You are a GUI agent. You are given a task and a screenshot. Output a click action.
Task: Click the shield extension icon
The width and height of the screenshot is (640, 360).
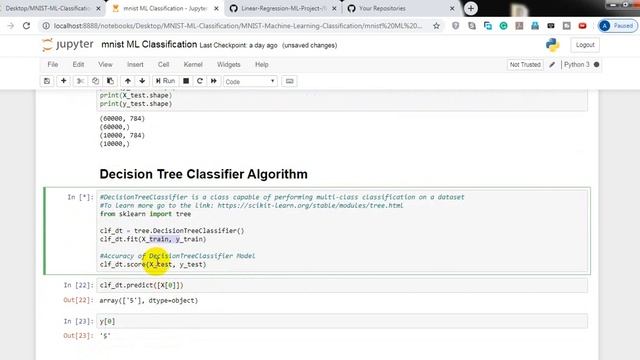tap(456, 26)
